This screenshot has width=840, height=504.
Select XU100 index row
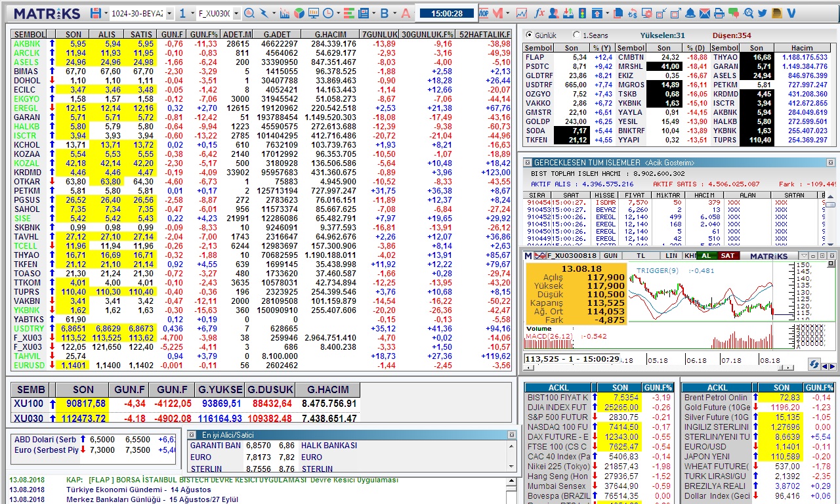coord(186,404)
